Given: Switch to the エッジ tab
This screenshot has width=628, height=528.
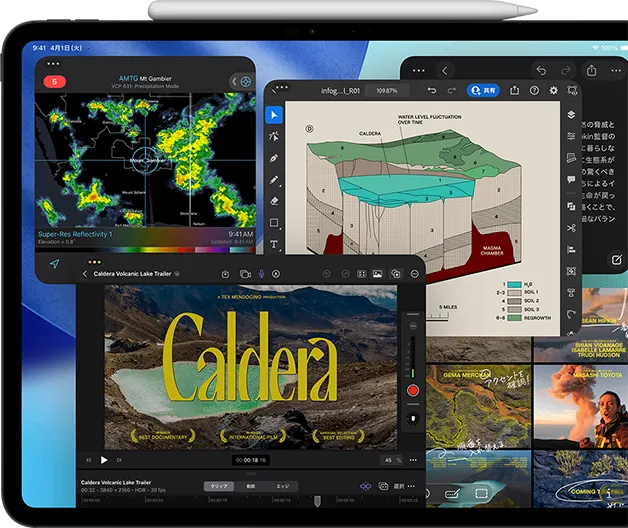Looking at the screenshot, I should [x=282, y=486].
